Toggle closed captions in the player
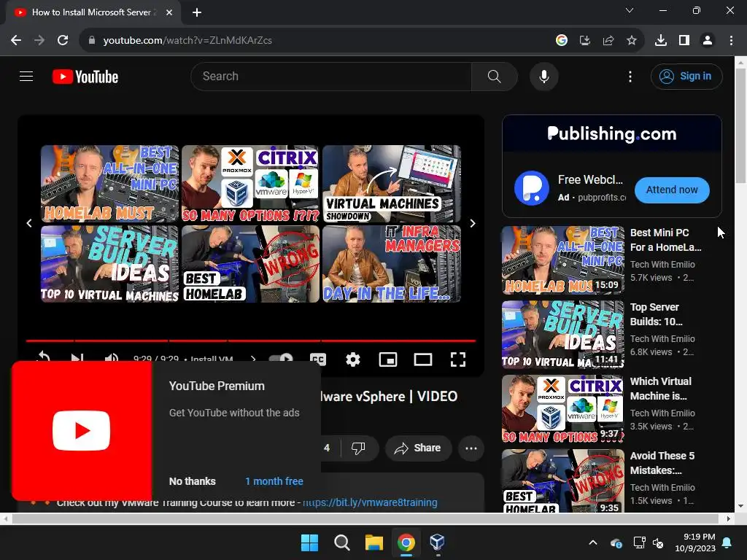Viewport: 747px width, 560px height. (318, 359)
